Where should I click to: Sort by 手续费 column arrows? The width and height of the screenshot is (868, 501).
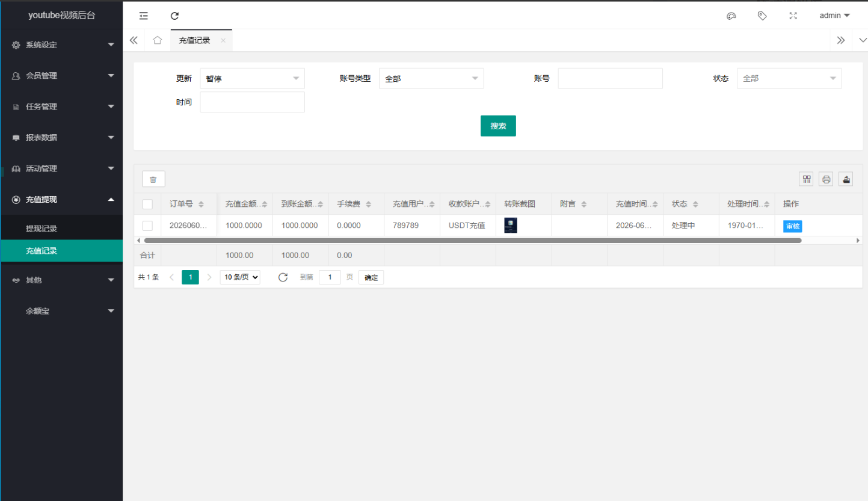368,204
